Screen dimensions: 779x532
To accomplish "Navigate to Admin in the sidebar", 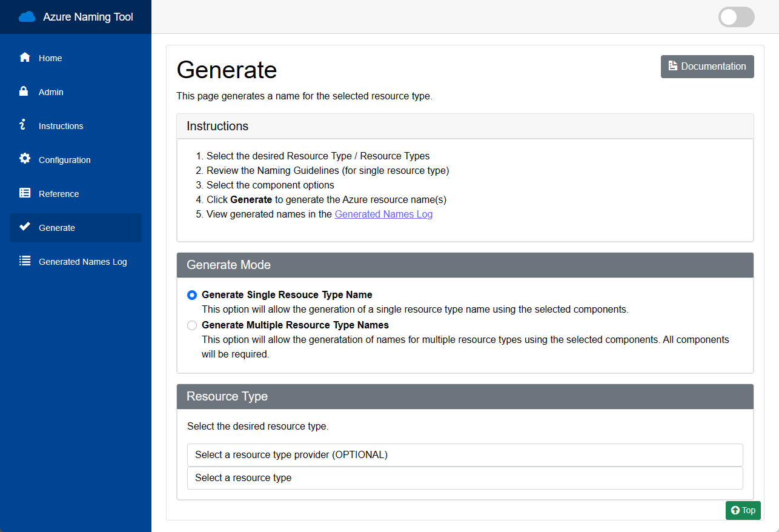I will tap(51, 91).
